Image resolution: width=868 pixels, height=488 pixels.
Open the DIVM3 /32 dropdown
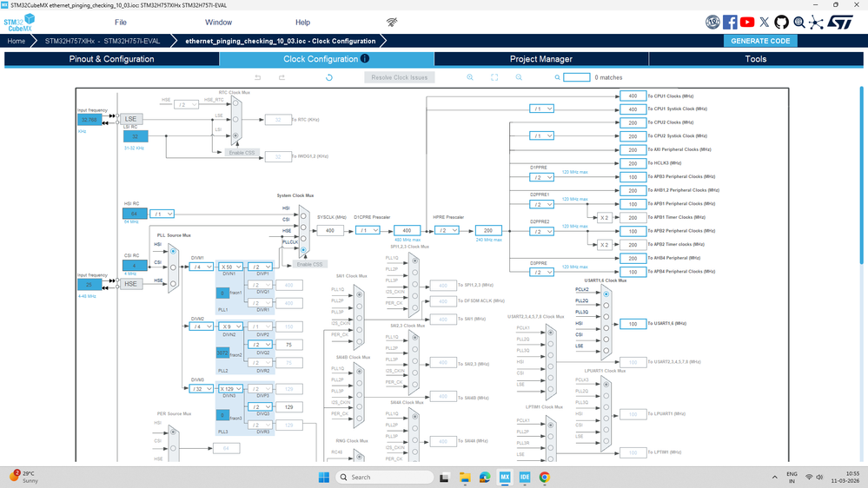[202, 388]
